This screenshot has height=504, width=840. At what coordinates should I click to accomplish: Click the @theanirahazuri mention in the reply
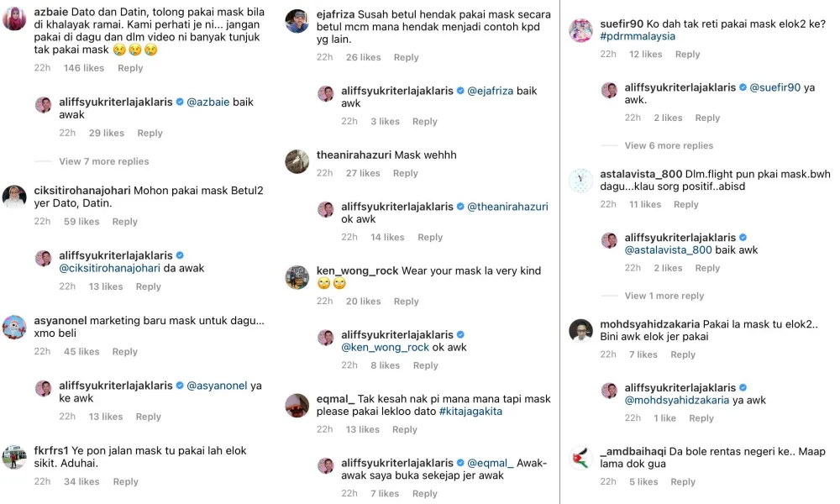pos(507,207)
